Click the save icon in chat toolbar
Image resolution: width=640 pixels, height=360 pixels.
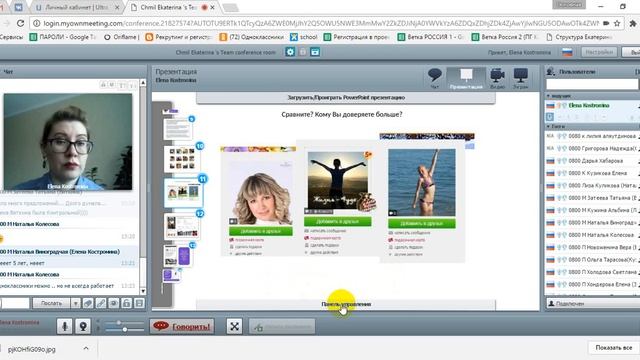coord(140,303)
